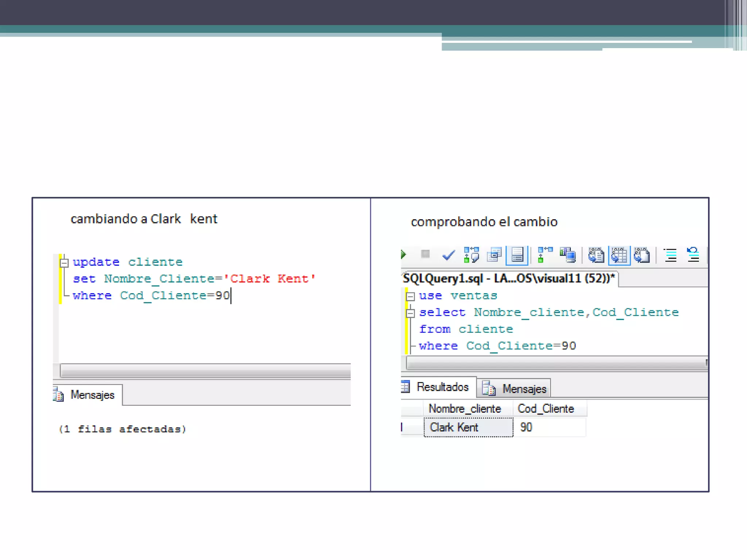Open the query options window icon
747x560 pixels.
[494, 255]
